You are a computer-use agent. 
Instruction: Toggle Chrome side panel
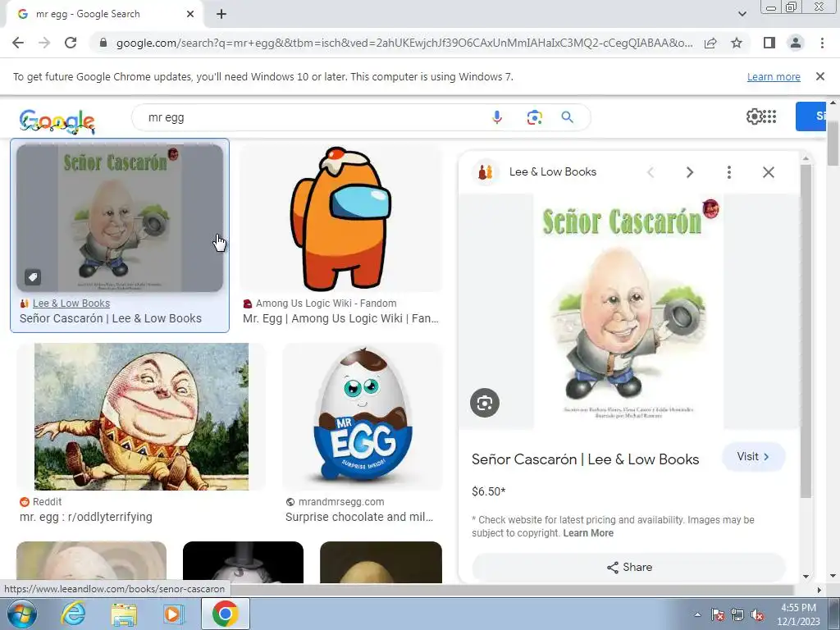click(769, 43)
